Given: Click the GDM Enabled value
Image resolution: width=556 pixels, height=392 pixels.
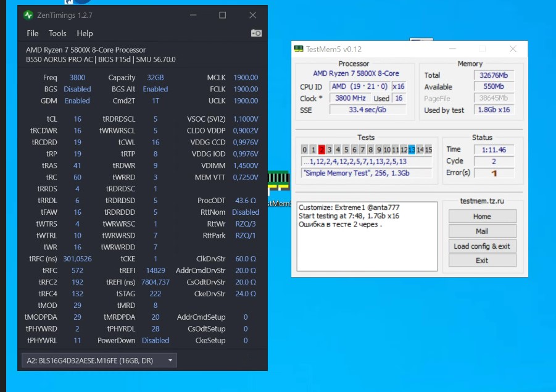Looking at the screenshot, I should pyautogui.click(x=77, y=101).
